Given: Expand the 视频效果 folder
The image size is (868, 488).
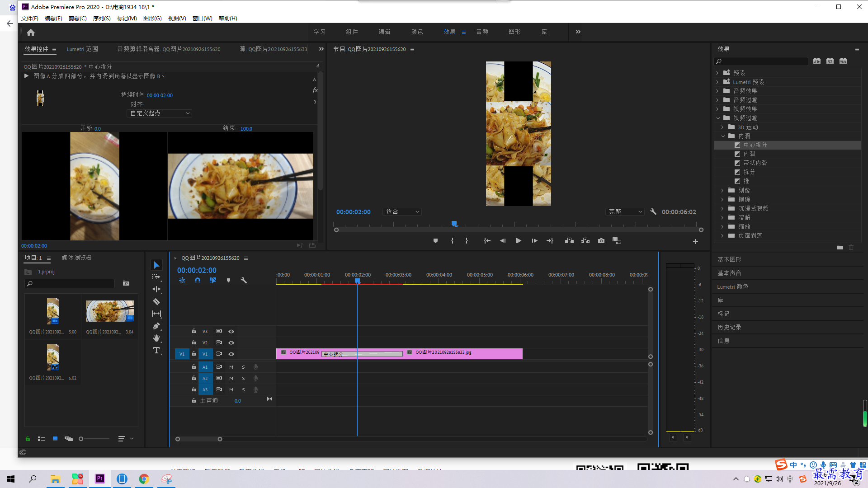Looking at the screenshot, I should click(x=717, y=109).
